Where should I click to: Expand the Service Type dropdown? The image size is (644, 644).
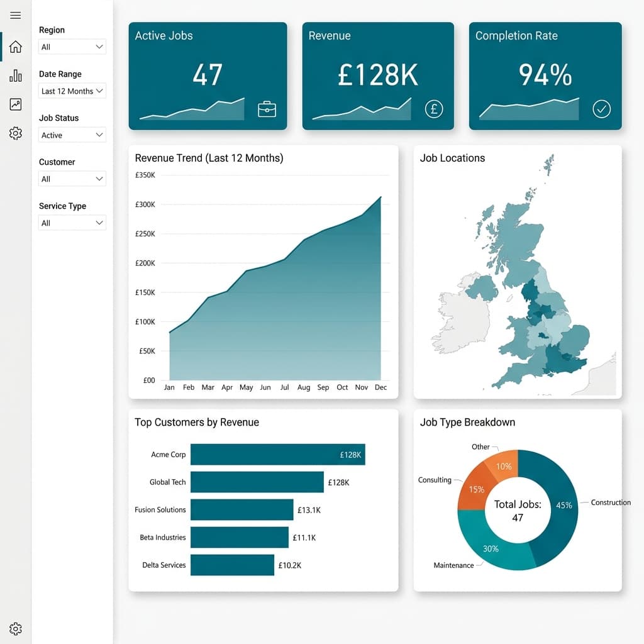coord(72,223)
